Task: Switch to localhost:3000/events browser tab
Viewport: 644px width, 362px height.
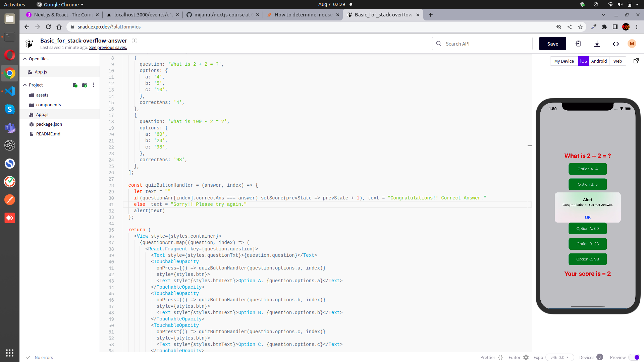Action: 143,15
